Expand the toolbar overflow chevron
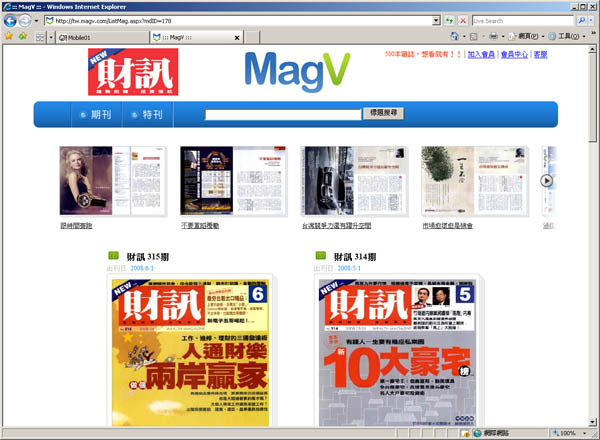The image size is (600, 440). (593, 34)
